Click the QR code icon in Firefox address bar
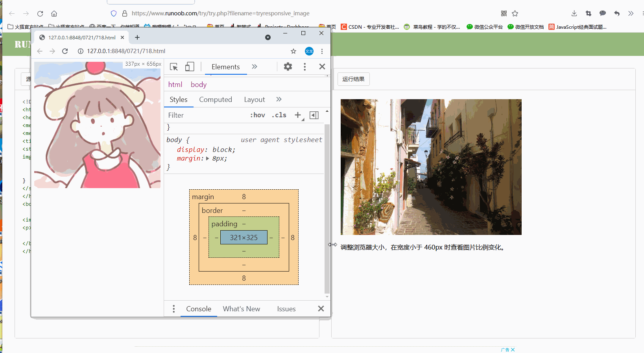The height and width of the screenshot is (353, 644). pyautogui.click(x=504, y=13)
